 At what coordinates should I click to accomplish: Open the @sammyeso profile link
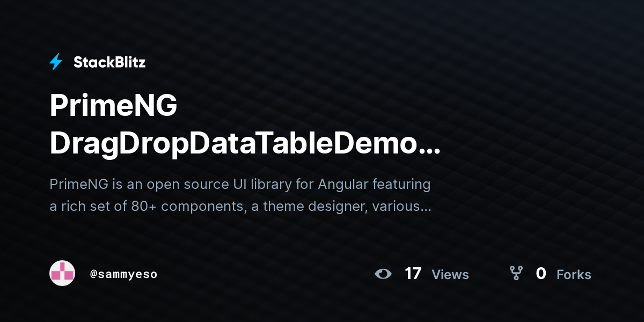pyautogui.click(x=124, y=274)
